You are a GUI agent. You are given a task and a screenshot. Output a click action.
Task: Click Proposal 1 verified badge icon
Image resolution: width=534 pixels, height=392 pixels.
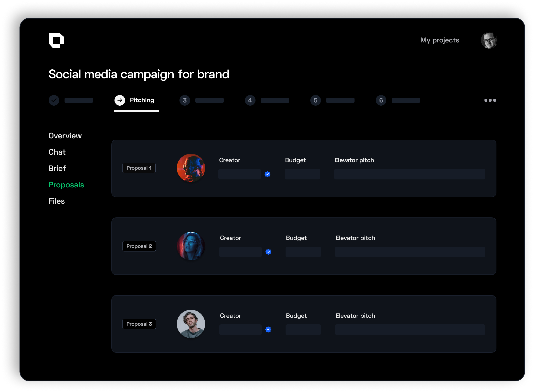point(267,174)
